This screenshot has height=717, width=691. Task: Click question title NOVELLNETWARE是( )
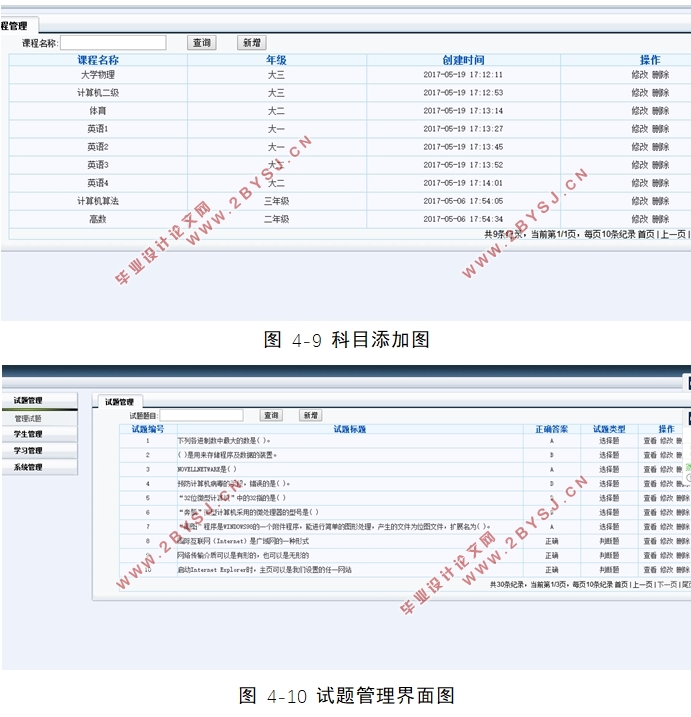coord(207,470)
